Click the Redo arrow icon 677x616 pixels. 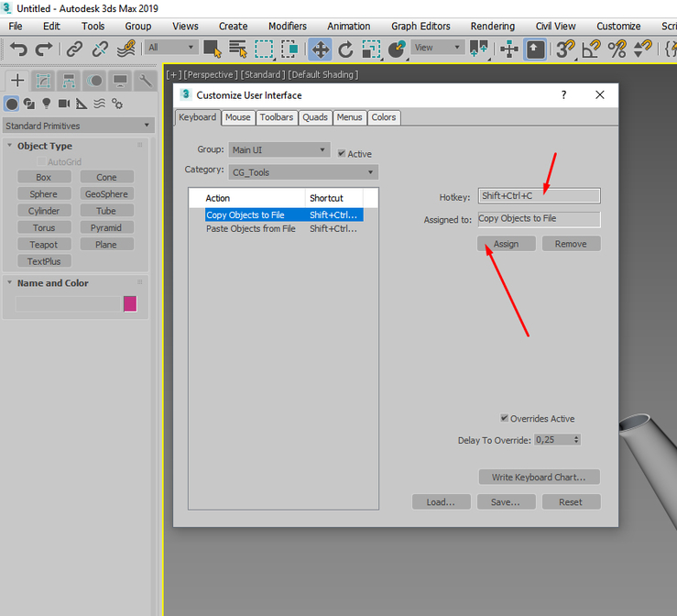(44, 49)
